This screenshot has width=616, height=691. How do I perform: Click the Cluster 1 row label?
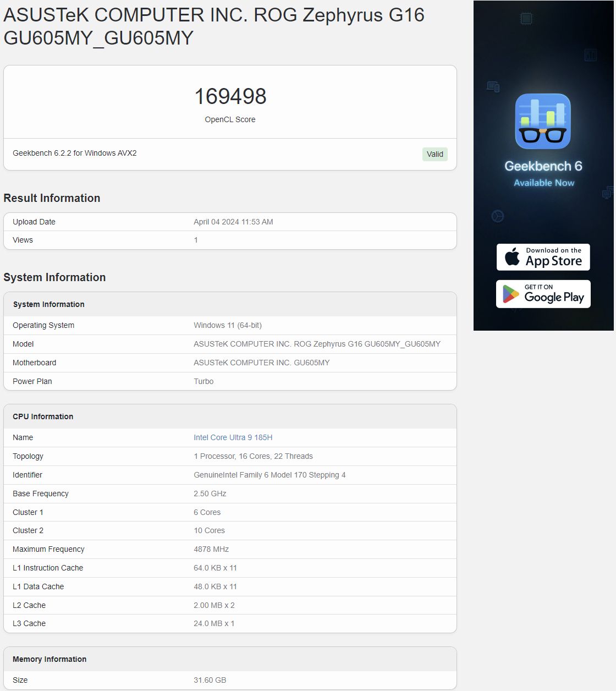[x=28, y=512]
